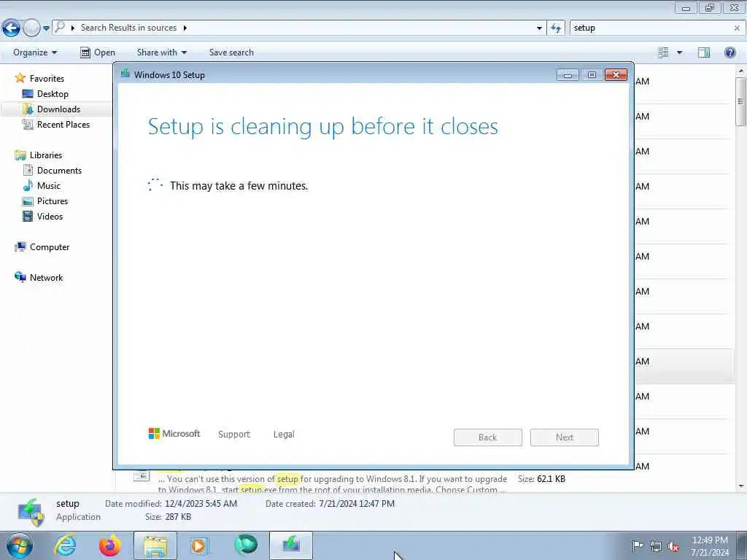Click date modified value '12/4/2023 5:45 AM'
The image size is (747, 560).
(x=201, y=504)
